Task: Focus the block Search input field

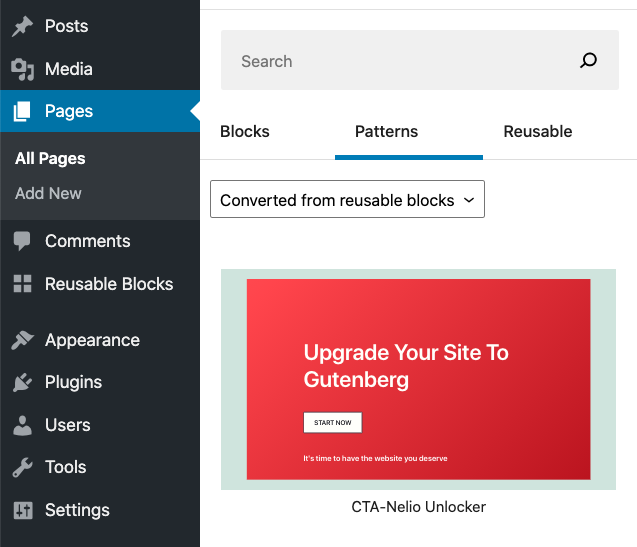Action: click(400, 61)
